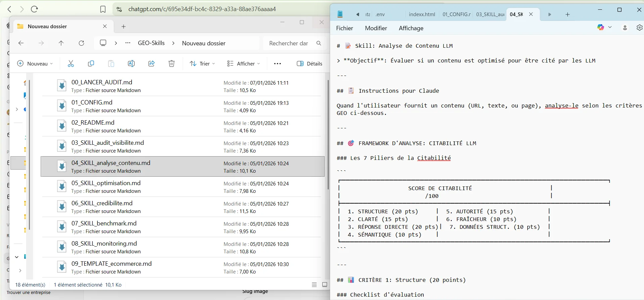Expand the Copilot dropdown arrow in Notepad

click(x=610, y=27)
